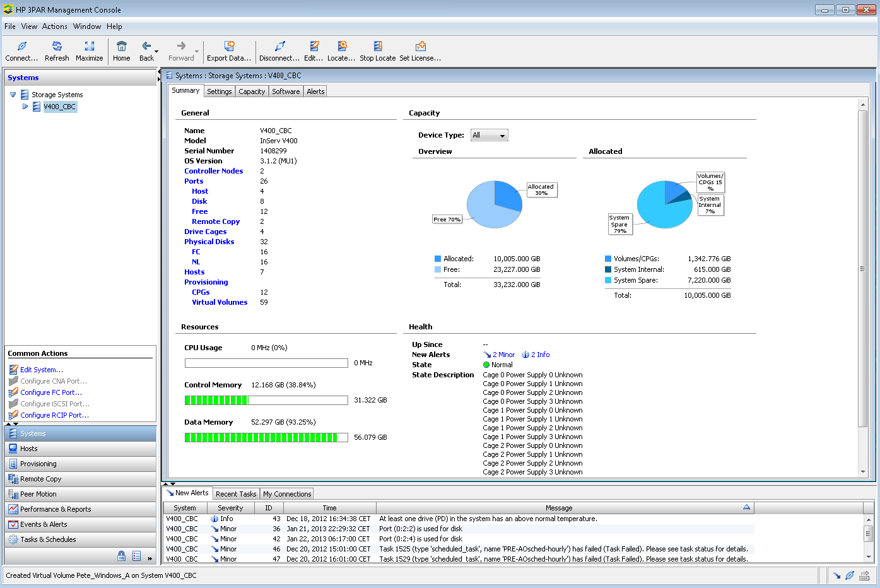
Task: Click the Summary panel vertical scrollbar
Action: (x=863, y=268)
